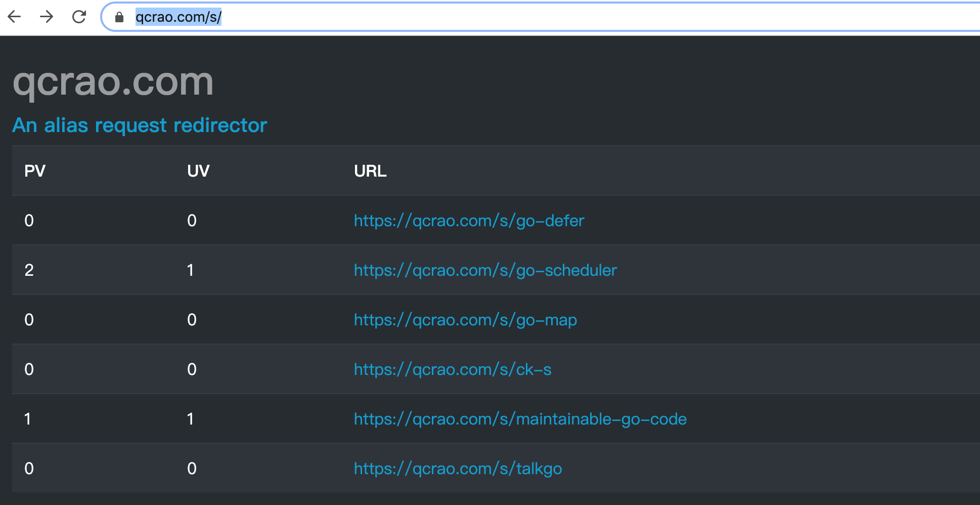Open the go-defer short link

point(469,221)
